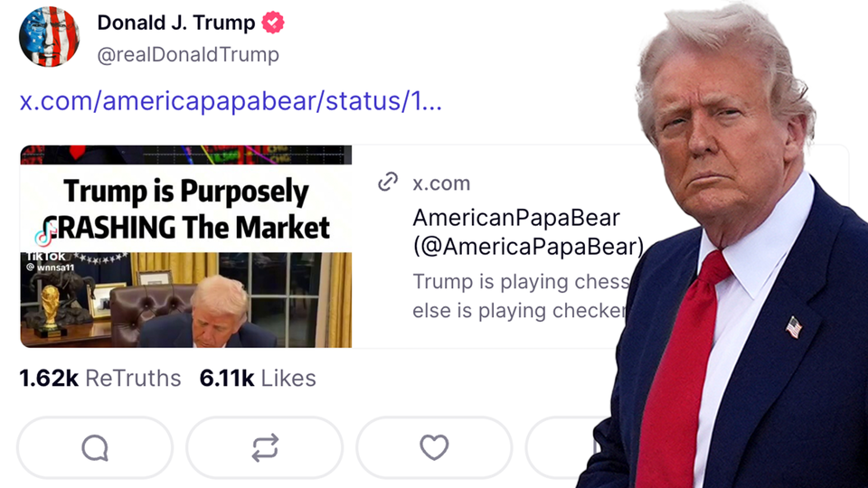Click the chain link icon beside x.com

pos(388,182)
